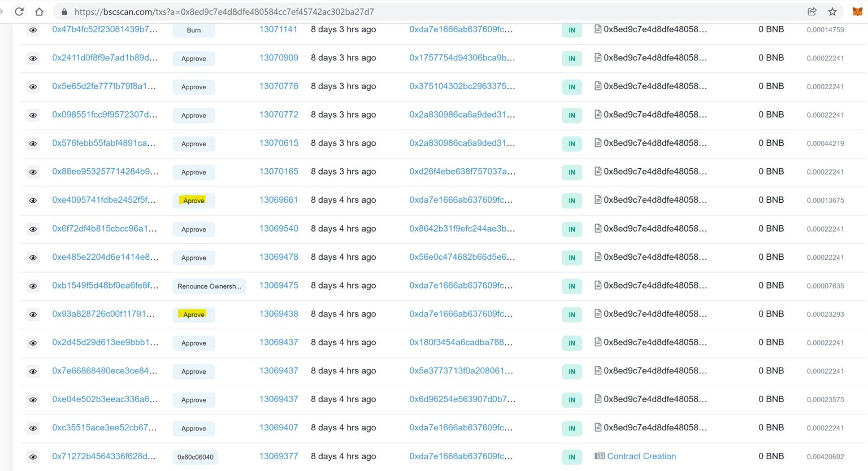The image size is (868, 471).
Task: Click the document icon beside 0x8ed9c7e4d8dfe48058 in the Burn row
Action: tap(597, 29)
